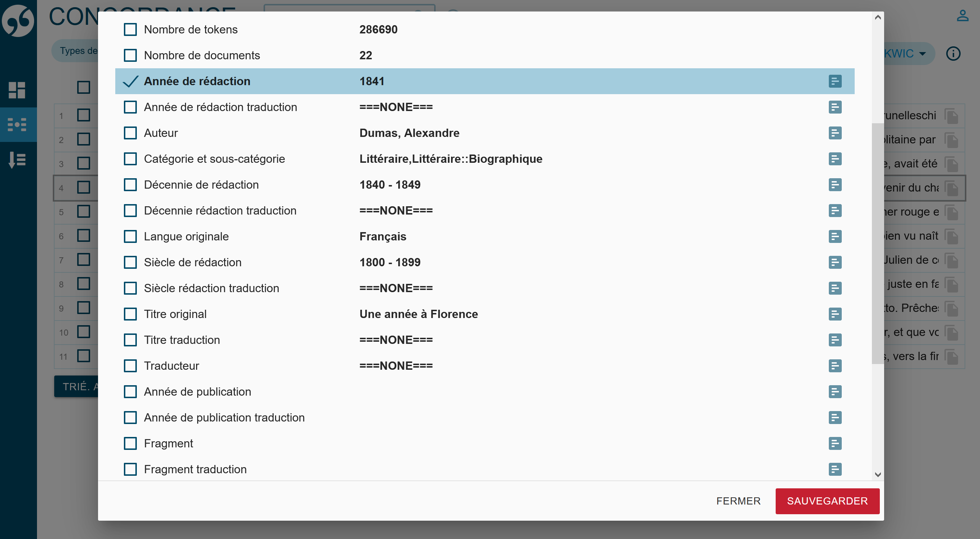
Task: Select the Catégorie et sous-catégorie checkbox
Action: [x=130, y=159]
